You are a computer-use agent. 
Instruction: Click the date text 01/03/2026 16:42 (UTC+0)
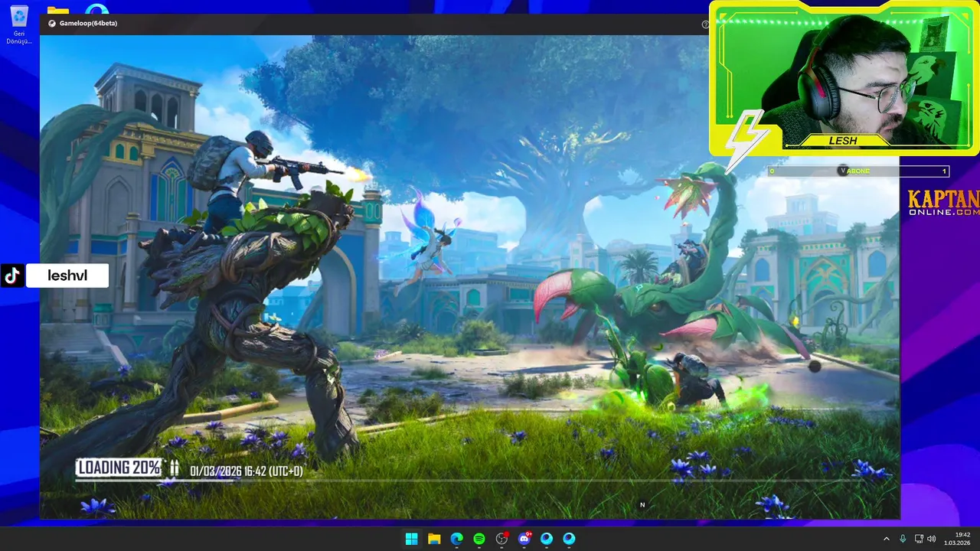tap(247, 471)
